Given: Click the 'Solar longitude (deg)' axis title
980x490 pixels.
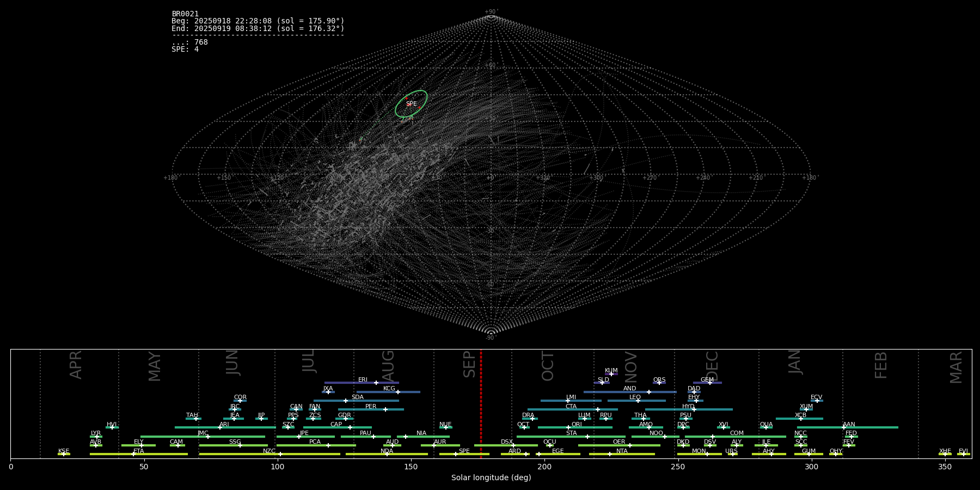Looking at the screenshot, I should coord(491,478).
